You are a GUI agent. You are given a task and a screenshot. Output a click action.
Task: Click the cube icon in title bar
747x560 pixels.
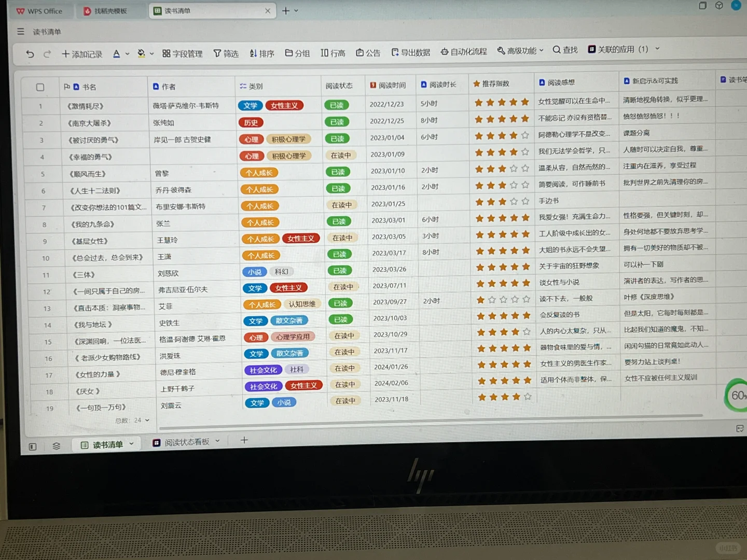(x=719, y=5)
